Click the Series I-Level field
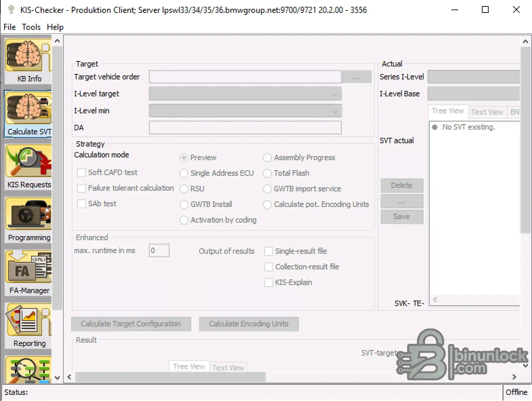This screenshot has height=401, width=532. point(473,77)
